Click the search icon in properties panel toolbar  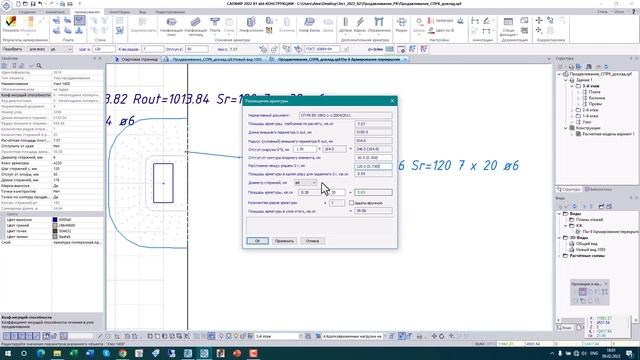(x=39, y=66)
